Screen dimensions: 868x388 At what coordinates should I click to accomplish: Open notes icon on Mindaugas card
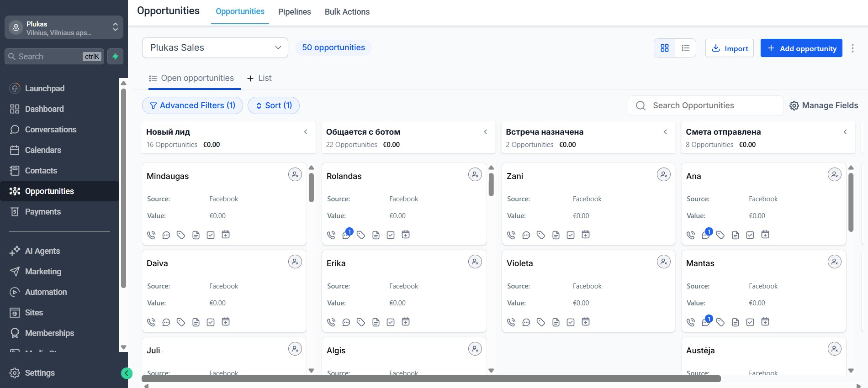click(x=196, y=235)
